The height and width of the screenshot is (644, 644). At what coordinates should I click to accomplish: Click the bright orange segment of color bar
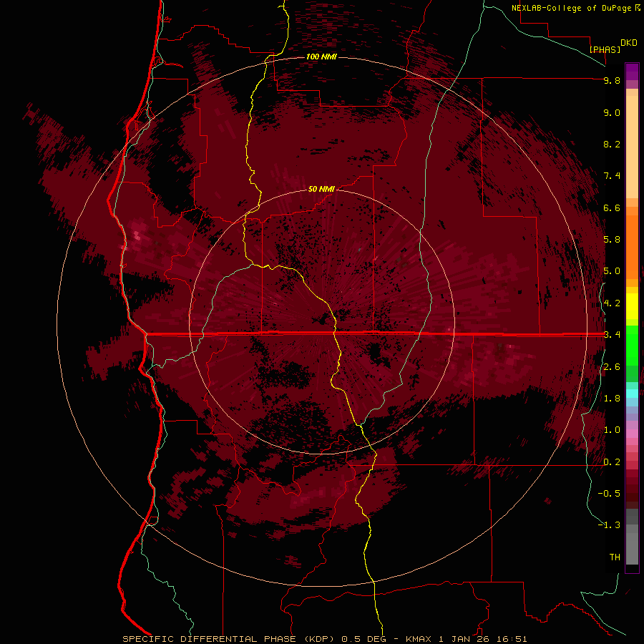click(632, 247)
